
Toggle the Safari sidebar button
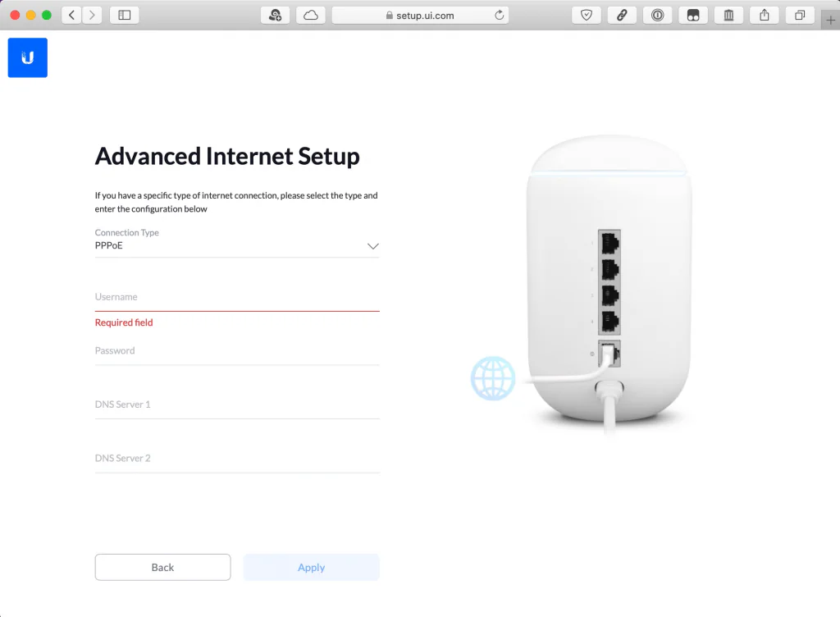point(125,15)
